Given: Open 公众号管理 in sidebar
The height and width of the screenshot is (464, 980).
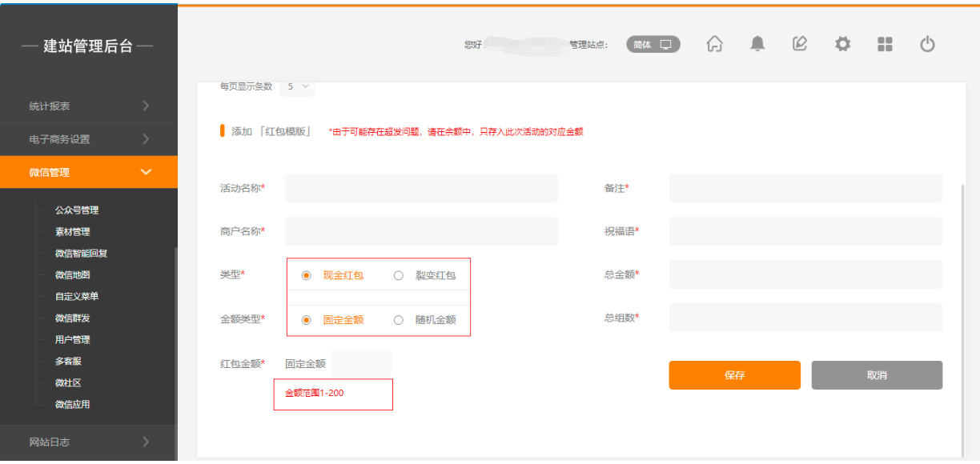Looking at the screenshot, I should pos(77,210).
